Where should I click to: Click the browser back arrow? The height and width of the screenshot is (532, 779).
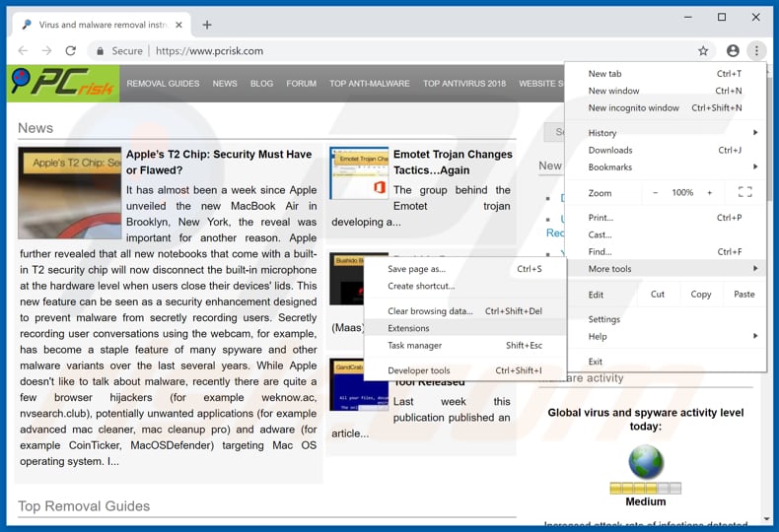[23, 51]
